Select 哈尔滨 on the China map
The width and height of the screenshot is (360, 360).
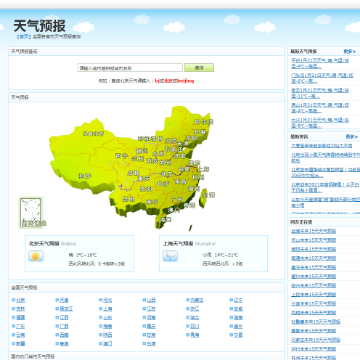pyautogui.click(x=204, y=122)
